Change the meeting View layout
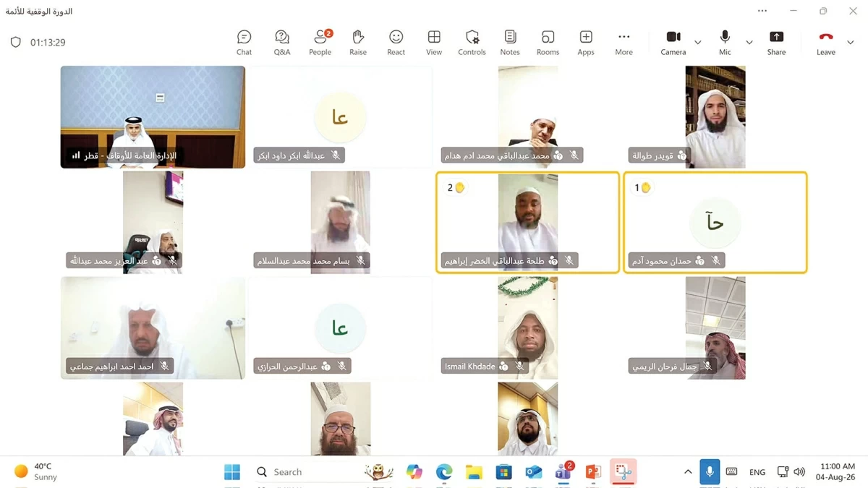This screenshot has height=488, width=868. click(x=434, y=42)
